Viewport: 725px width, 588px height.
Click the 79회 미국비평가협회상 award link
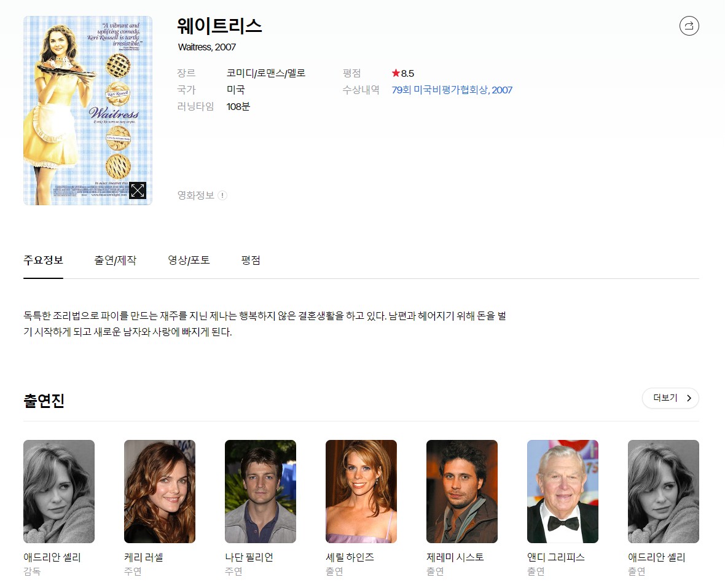[452, 90]
